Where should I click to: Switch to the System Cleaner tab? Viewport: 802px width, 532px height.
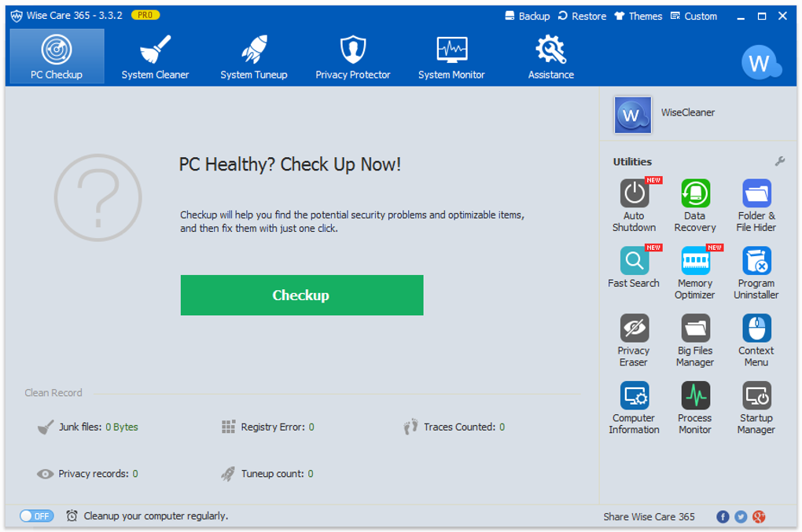pyautogui.click(x=155, y=57)
